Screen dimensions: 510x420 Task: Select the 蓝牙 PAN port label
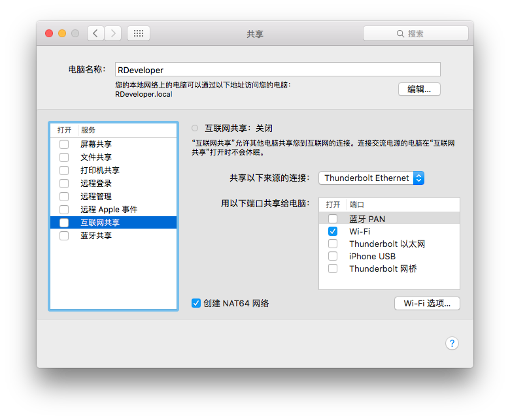coord(367,219)
